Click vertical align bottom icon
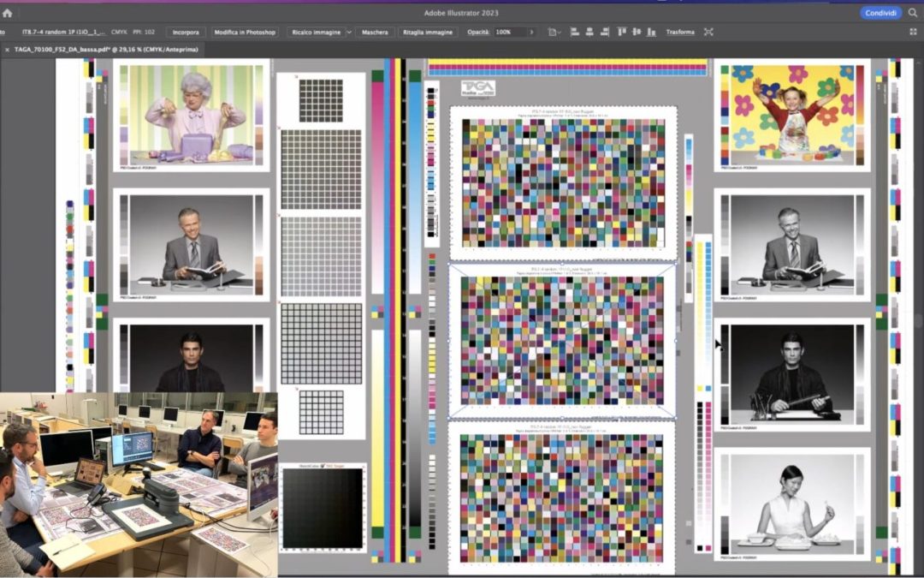Screen dimensions: 924x578 coord(651,32)
